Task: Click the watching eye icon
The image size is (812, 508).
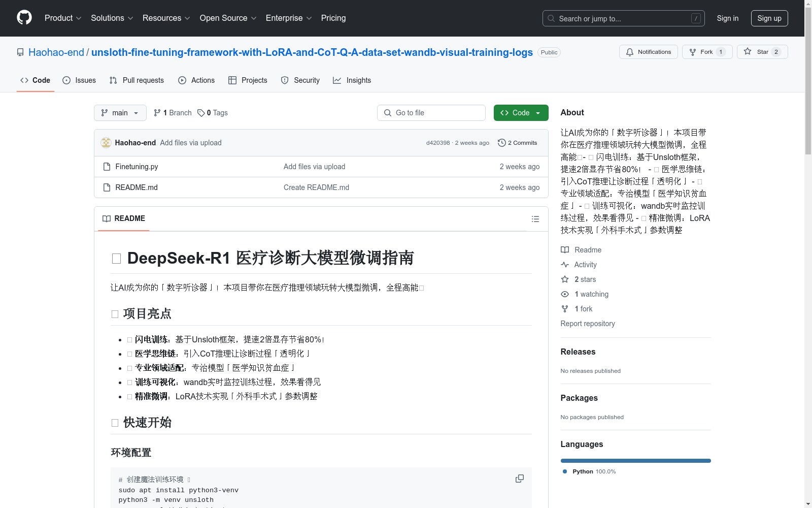Action: point(565,294)
